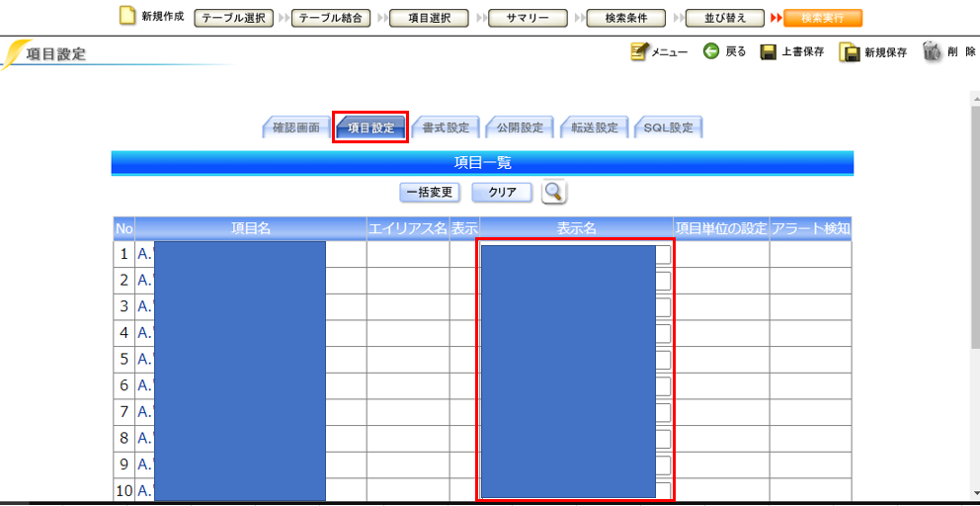The width and height of the screenshot is (980, 506).
Task: Click the scrollbar up arrow
Action: 975,98
